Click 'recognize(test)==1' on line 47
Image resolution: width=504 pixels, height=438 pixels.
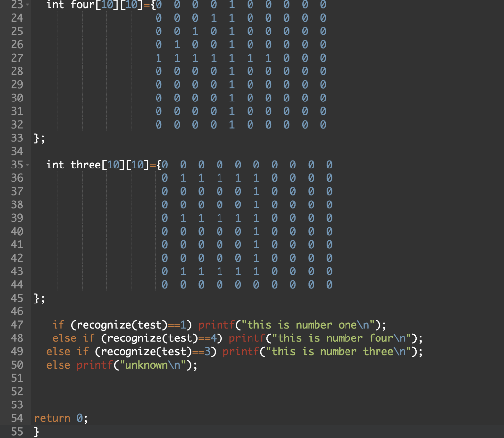pyautogui.click(x=131, y=325)
